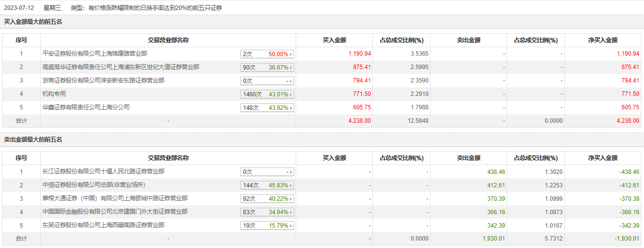The height and width of the screenshot is (248, 644).
Task: Open the 机构专用 entry
Action: coord(54,93)
